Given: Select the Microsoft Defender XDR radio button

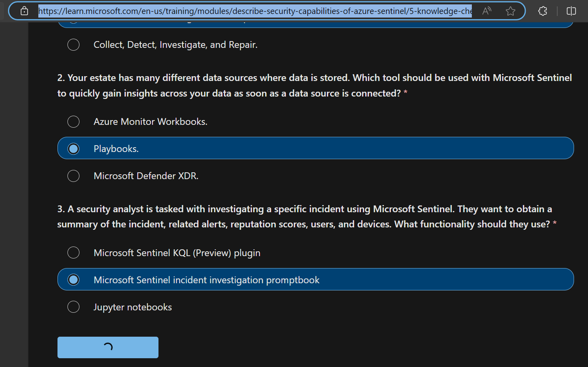Looking at the screenshot, I should coord(73,176).
